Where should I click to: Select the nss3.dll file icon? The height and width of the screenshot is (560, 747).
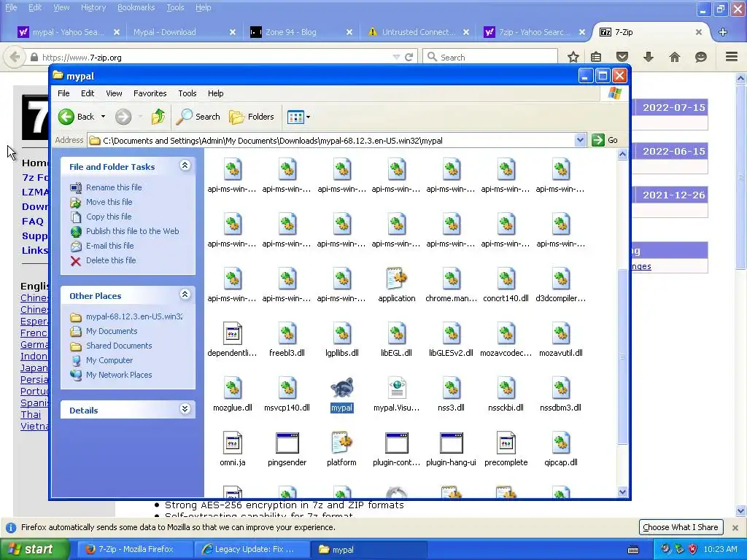tap(451, 388)
